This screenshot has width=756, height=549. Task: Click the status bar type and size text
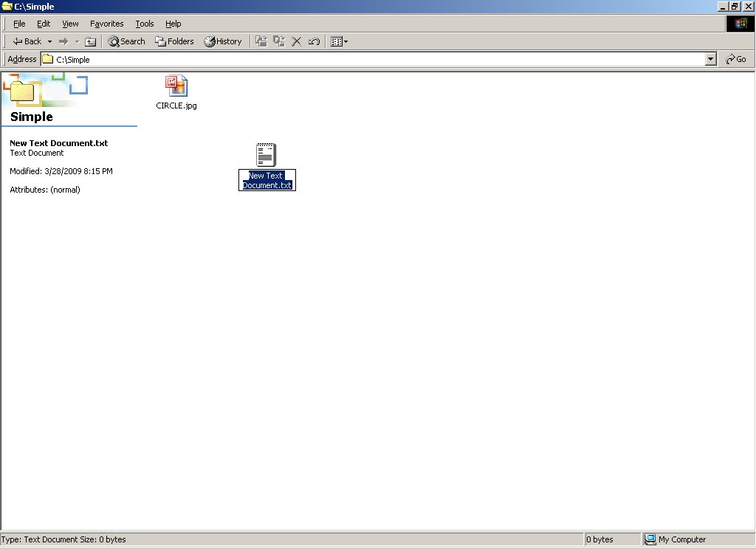point(63,539)
